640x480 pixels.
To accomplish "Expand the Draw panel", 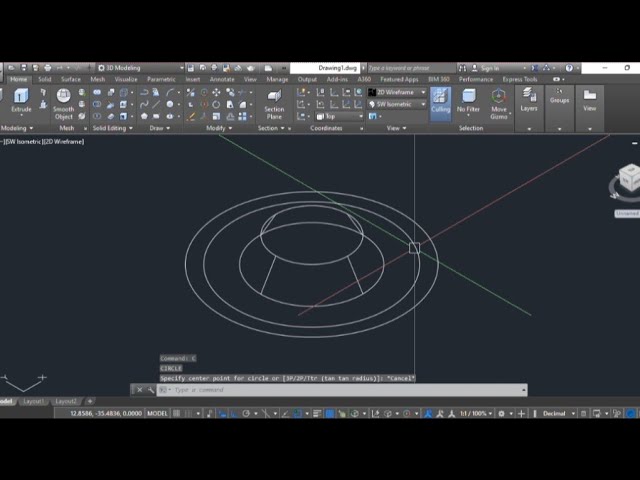I will 160,128.
